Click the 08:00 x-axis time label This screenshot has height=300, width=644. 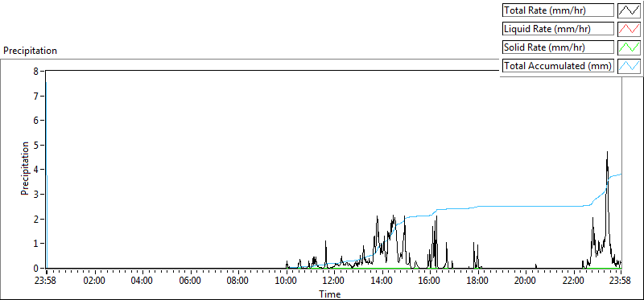click(237, 282)
